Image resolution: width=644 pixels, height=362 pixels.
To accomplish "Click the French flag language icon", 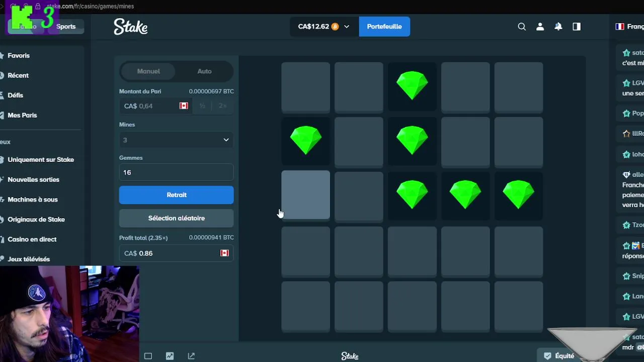I will tap(620, 27).
